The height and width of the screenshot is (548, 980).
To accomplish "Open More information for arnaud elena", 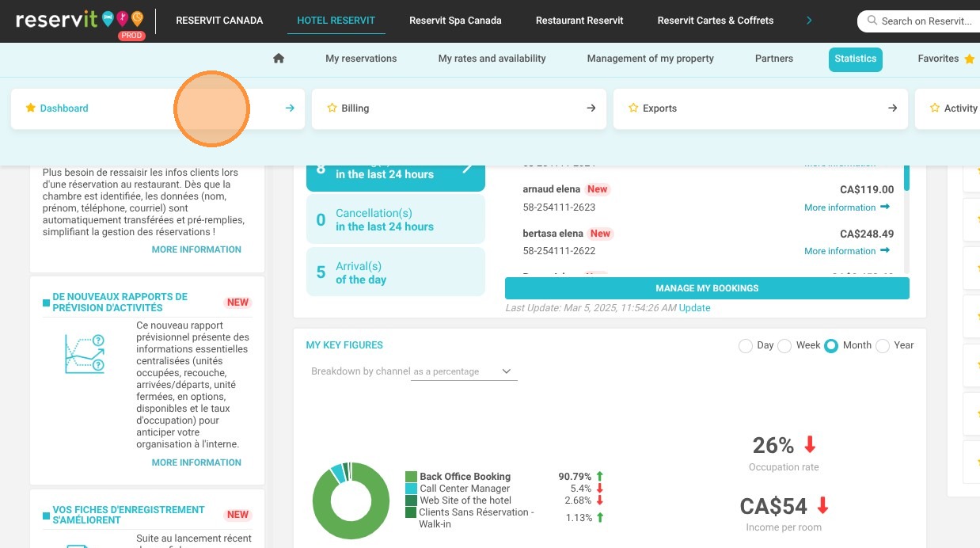I will pyautogui.click(x=840, y=207).
